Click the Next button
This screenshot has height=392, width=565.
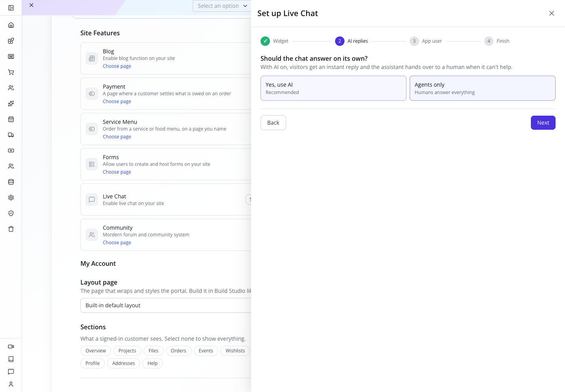tap(543, 123)
